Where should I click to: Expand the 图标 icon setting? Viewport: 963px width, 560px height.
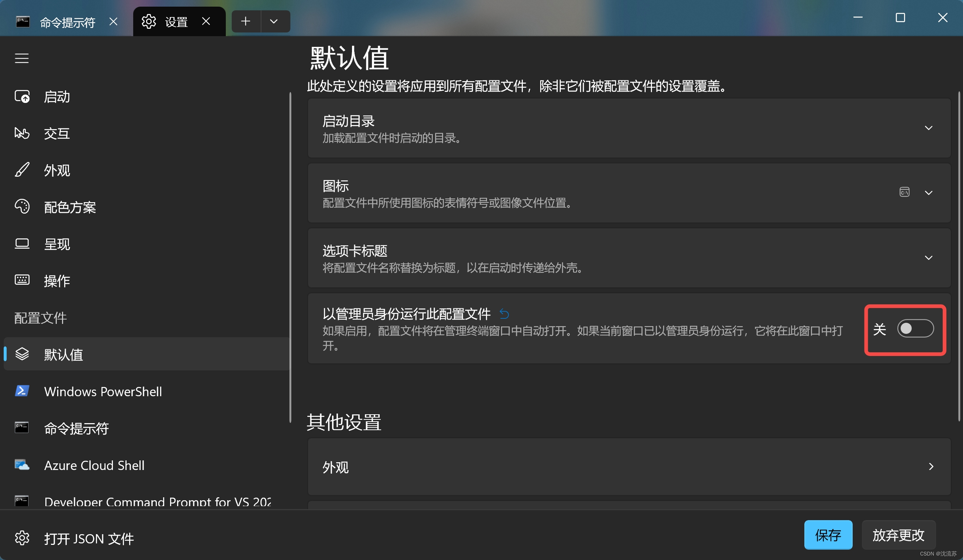[928, 193]
